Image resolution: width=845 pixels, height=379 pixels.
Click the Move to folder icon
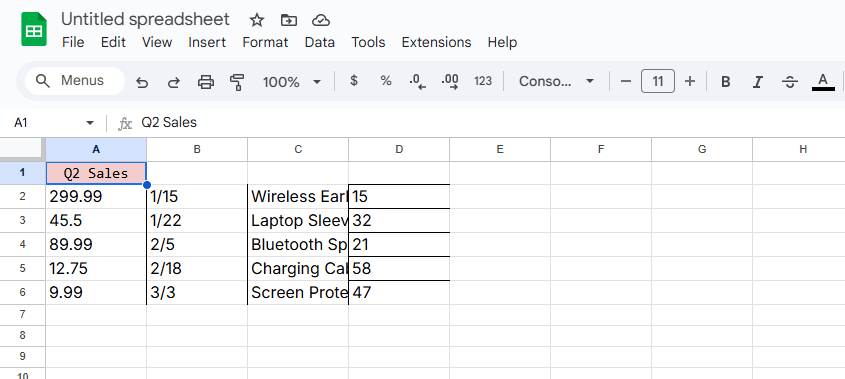[x=289, y=20]
